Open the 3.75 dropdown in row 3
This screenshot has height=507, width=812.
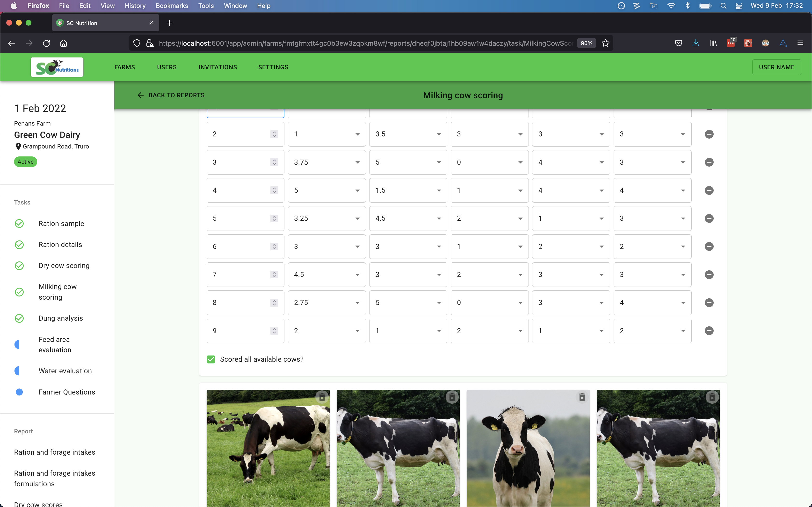coord(326,162)
